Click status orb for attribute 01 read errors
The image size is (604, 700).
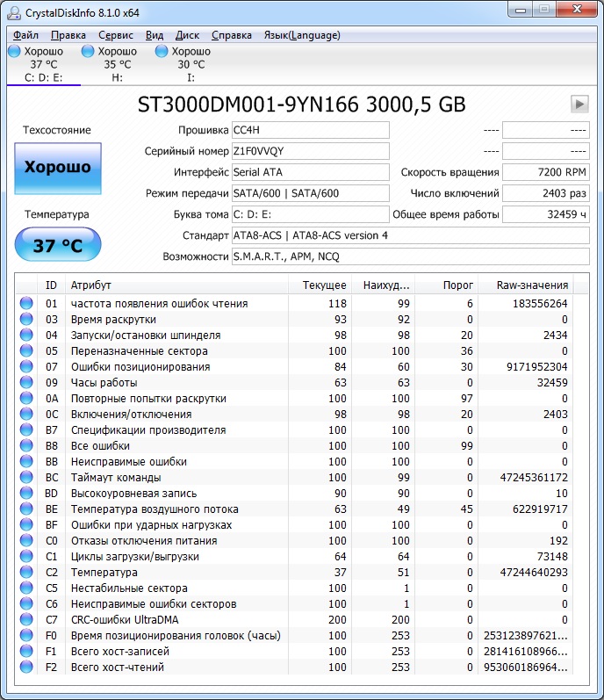(x=26, y=304)
